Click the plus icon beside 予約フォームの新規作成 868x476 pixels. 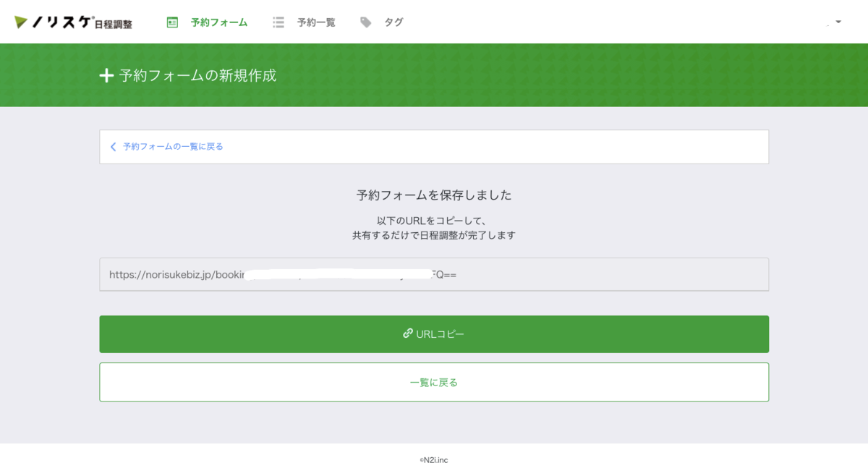pos(106,75)
